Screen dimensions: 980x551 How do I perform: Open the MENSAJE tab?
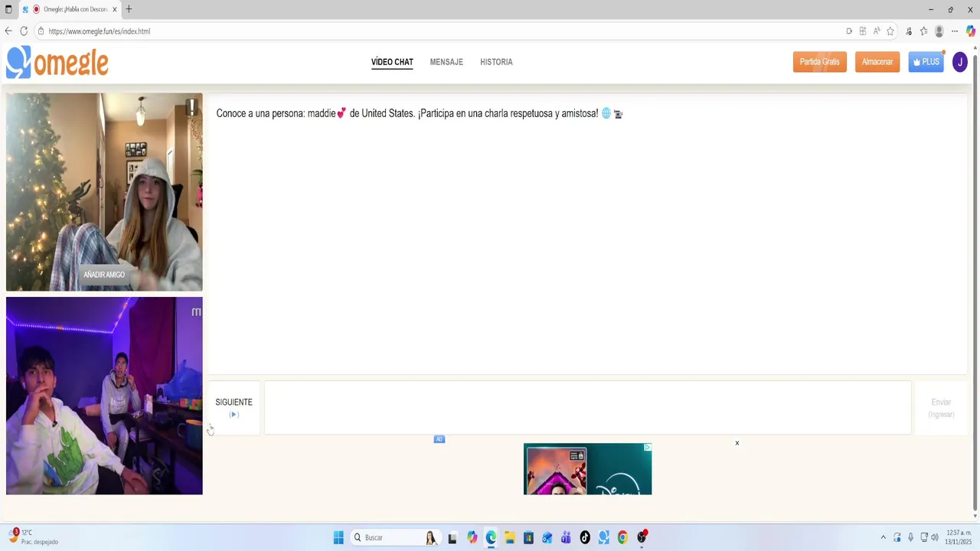(446, 62)
